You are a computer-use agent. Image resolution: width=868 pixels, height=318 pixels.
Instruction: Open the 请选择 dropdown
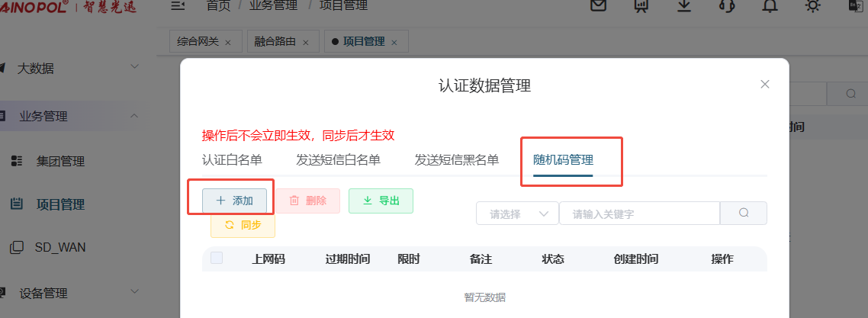point(517,214)
